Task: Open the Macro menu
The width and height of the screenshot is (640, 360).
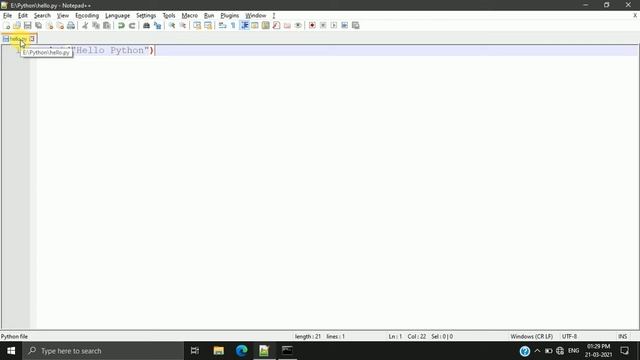Action: (189, 16)
